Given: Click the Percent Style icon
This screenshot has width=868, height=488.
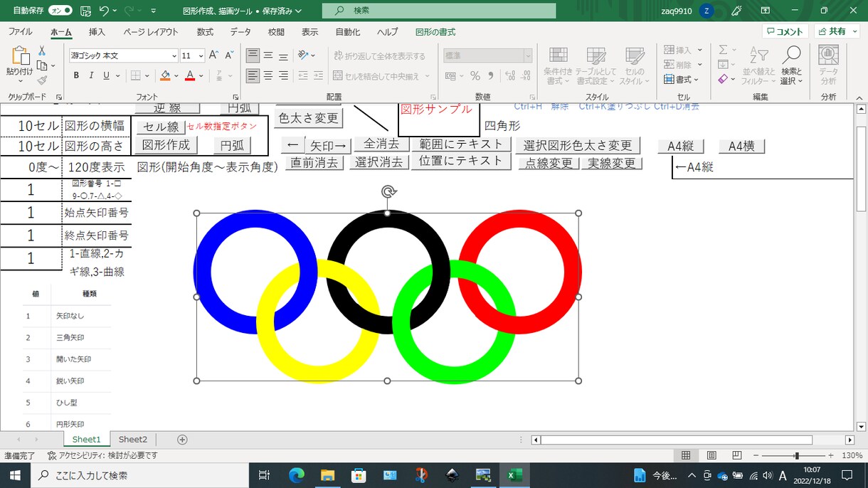Looking at the screenshot, I should tap(475, 75).
